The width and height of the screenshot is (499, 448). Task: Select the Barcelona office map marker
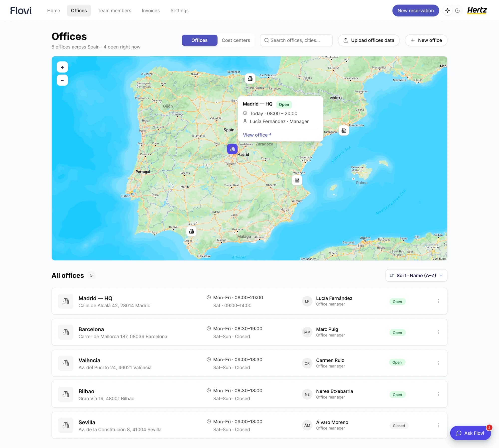coord(344,130)
